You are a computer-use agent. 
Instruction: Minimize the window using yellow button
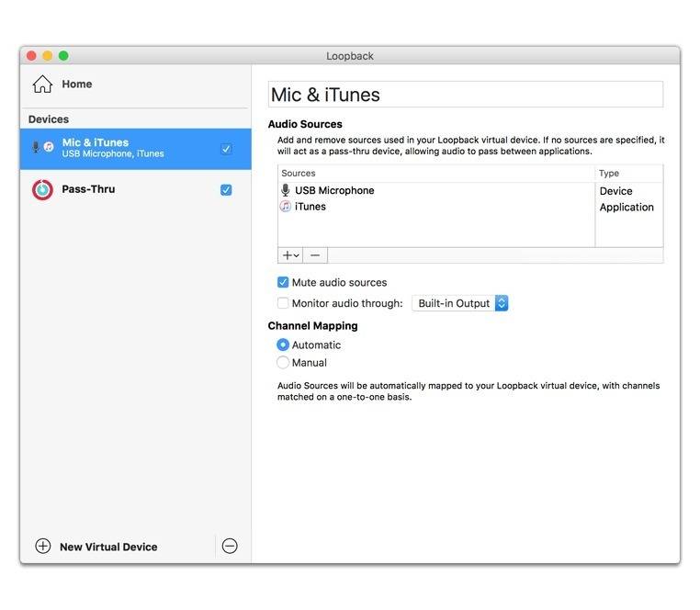pos(48,56)
